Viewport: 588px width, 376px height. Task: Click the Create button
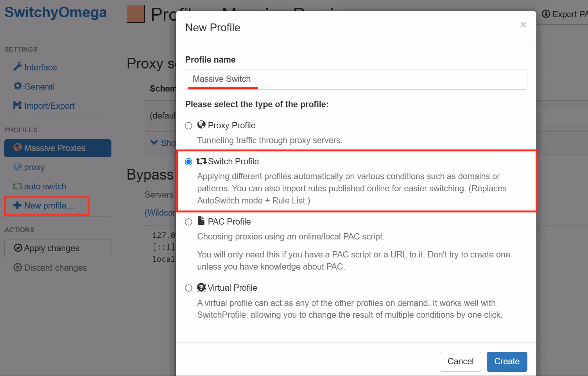[507, 362]
